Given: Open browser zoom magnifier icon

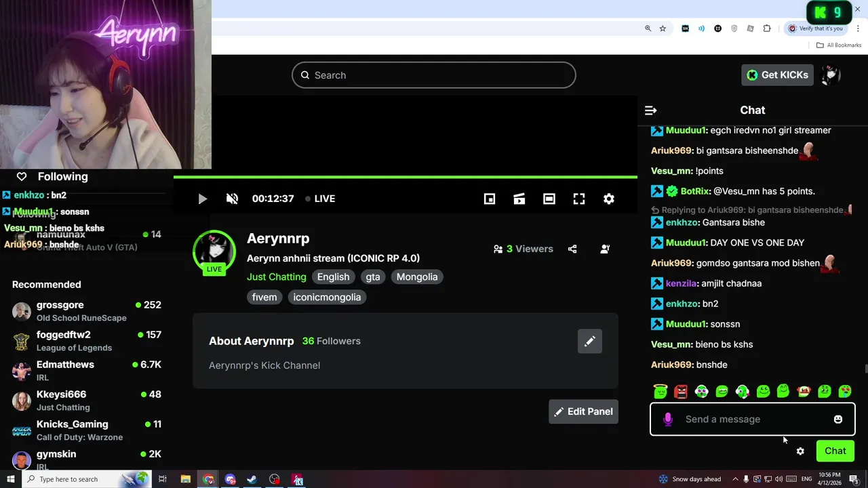Looking at the screenshot, I should [x=648, y=28].
